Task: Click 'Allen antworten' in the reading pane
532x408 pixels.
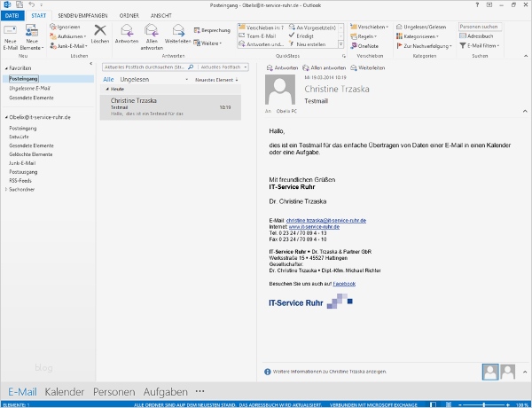Action: tap(324, 68)
